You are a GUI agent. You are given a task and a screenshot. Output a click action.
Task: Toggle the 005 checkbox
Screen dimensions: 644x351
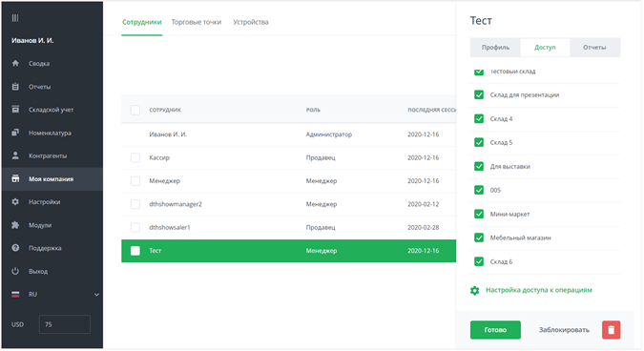(479, 190)
